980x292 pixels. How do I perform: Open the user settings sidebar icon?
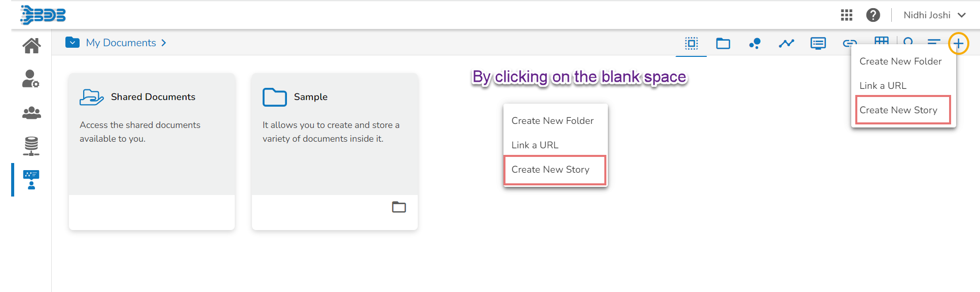click(31, 79)
